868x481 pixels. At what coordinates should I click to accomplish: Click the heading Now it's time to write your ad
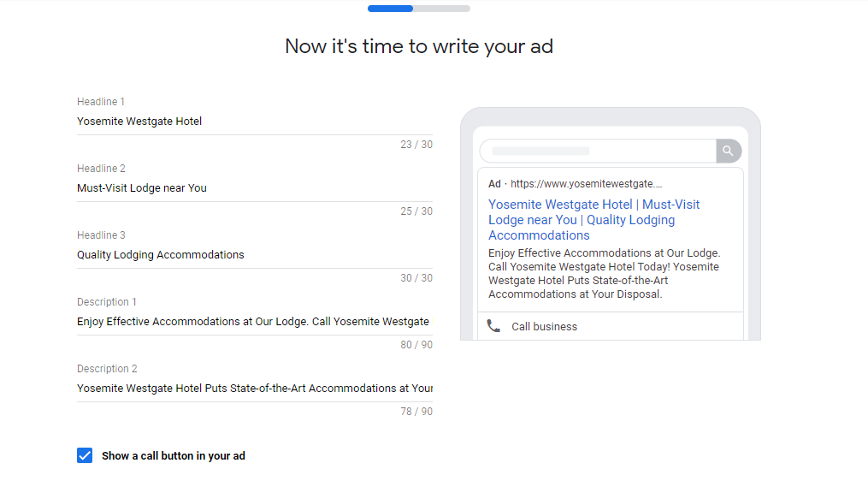419,46
